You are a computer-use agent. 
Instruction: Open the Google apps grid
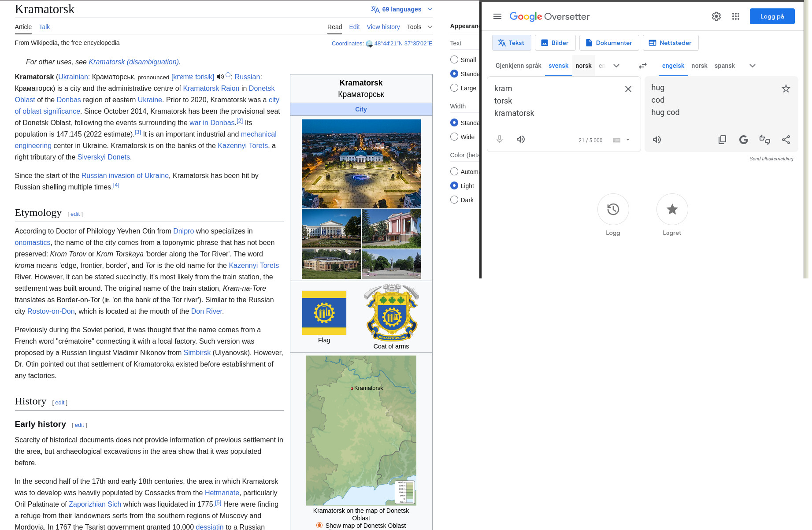(736, 16)
